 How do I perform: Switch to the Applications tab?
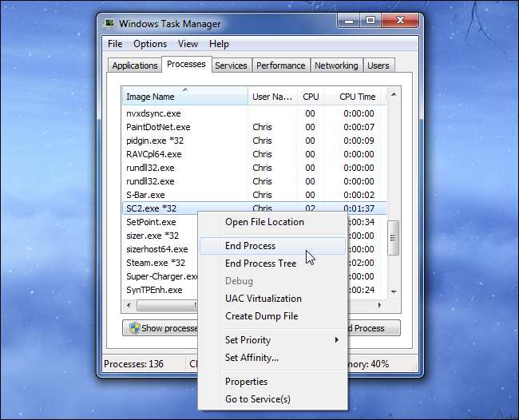(135, 65)
